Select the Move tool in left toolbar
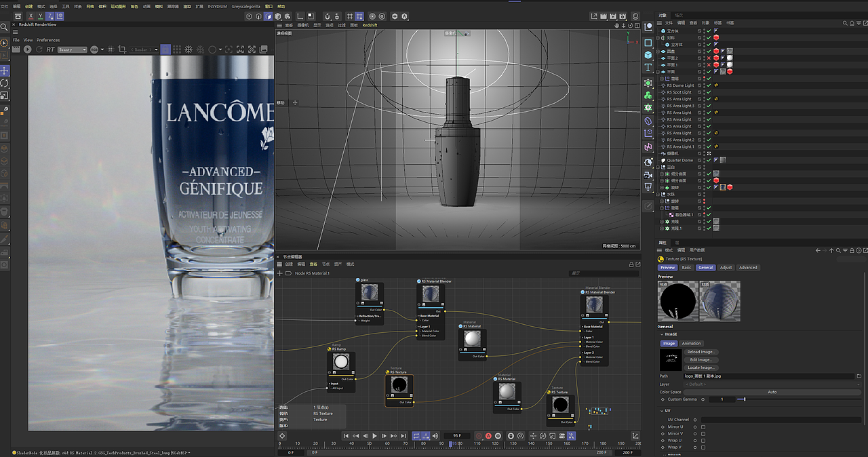Viewport: 868px width, 457px height. click(x=5, y=71)
